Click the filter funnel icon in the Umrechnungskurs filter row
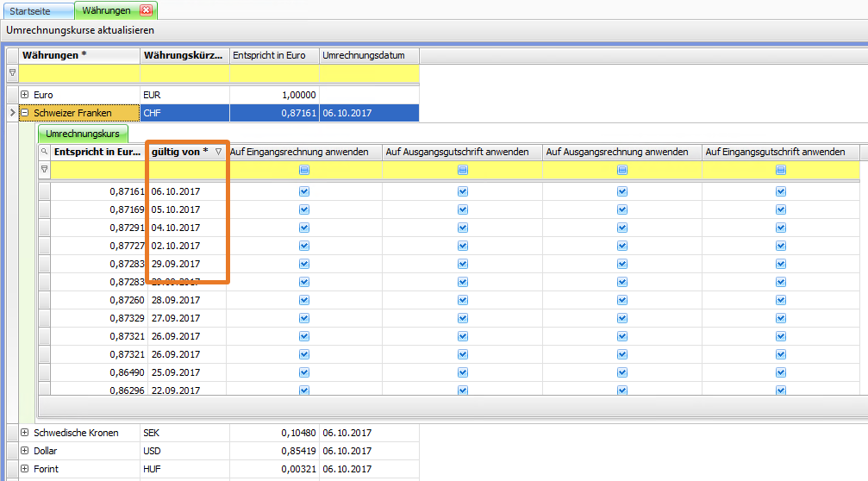 click(45, 171)
